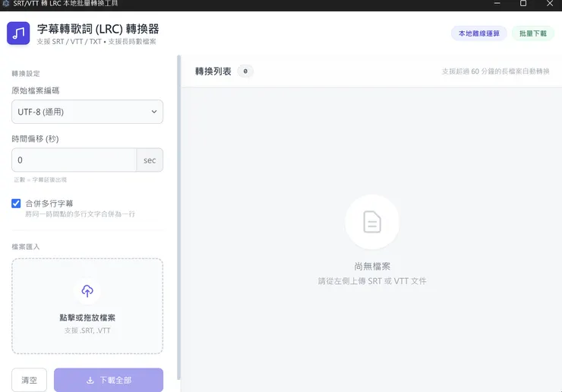Click the 下載全部 button

click(x=109, y=380)
